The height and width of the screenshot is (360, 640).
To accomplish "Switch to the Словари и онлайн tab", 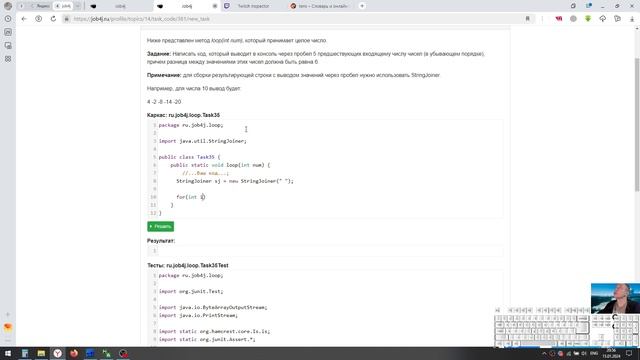I will (320, 6).
